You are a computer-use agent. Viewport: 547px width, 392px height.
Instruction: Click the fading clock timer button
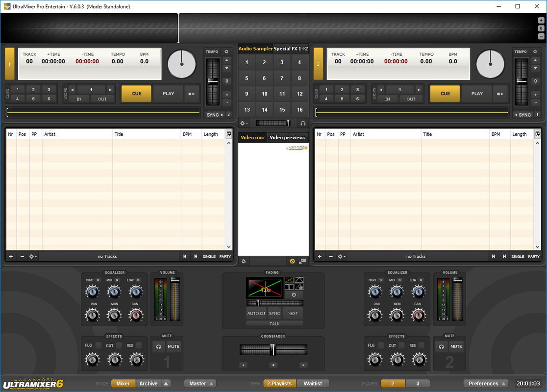[294, 294]
